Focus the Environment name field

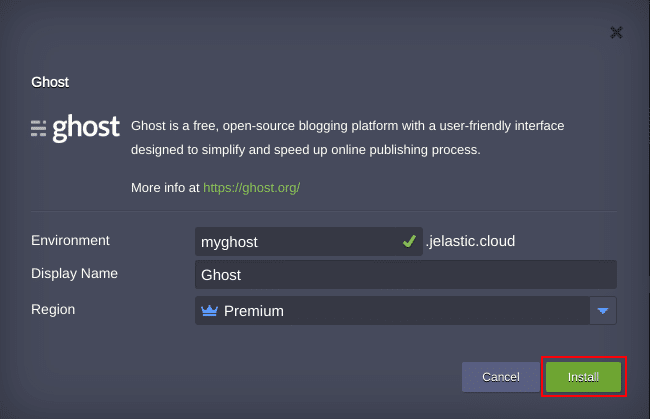pos(309,241)
